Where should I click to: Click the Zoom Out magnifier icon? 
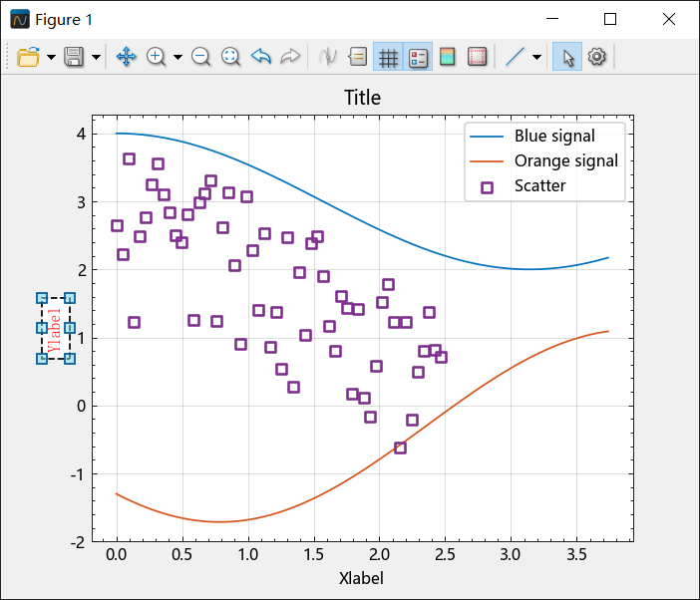[200, 57]
